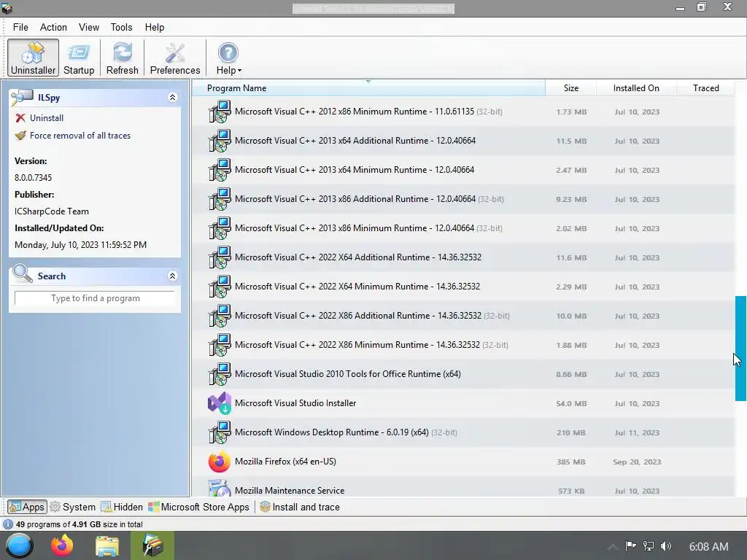The height and width of the screenshot is (560, 747).
Task: Sort by Program Name column
Action: (368, 88)
